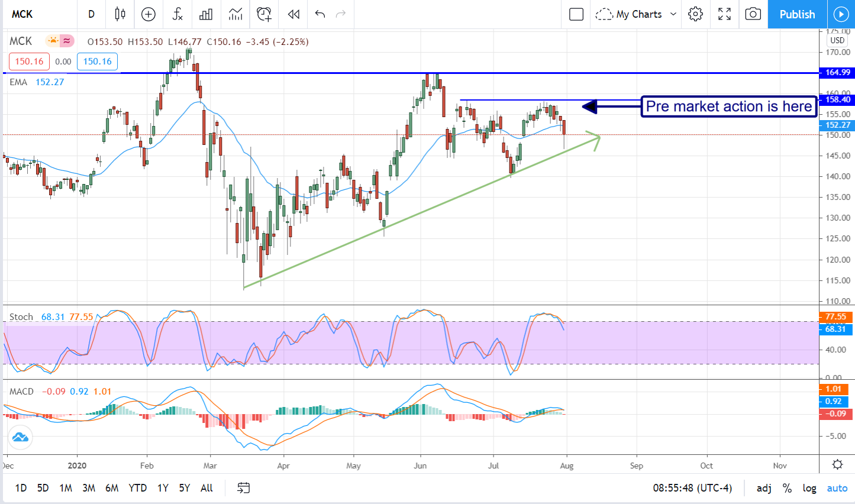Screen dimensions: 855x504
Task: Open the indicator templates icon
Action: tap(235, 14)
